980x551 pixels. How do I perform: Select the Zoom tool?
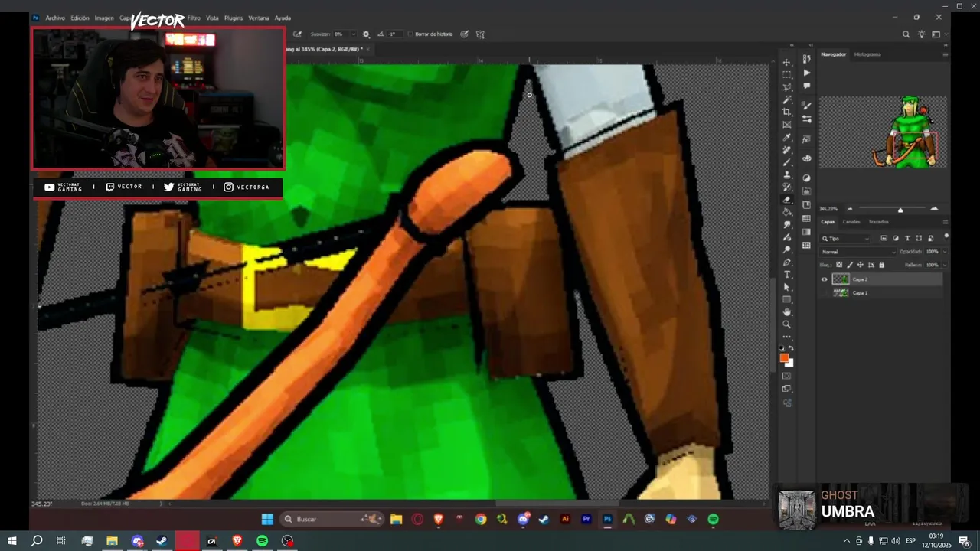click(x=786, y=324)
